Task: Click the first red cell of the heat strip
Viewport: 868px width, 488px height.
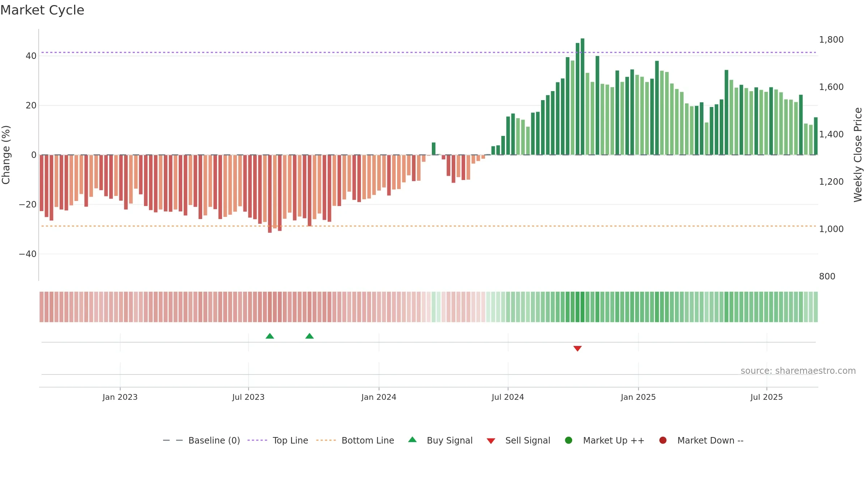Action: 42,307
